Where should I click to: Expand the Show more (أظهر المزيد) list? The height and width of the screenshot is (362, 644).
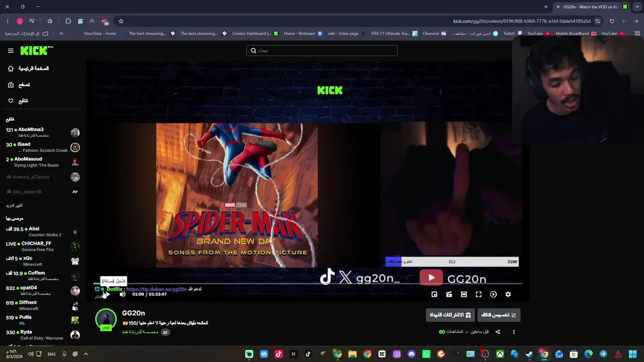tap(14, 206)
